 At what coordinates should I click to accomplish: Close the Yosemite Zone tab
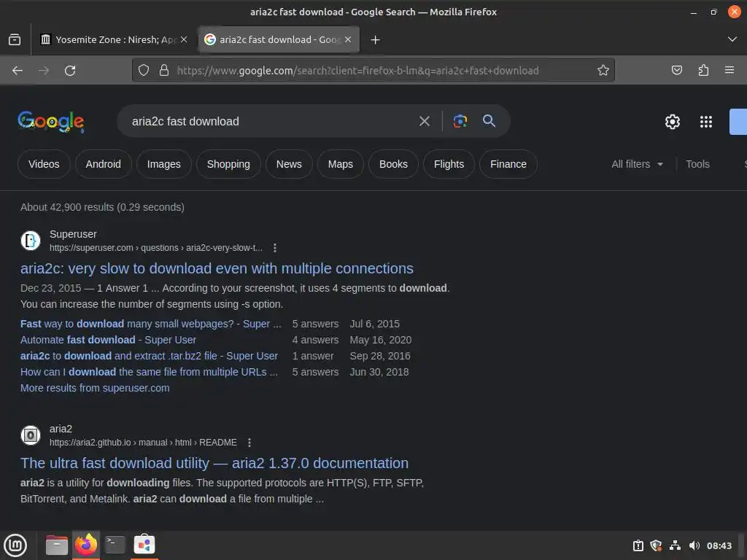184,39
